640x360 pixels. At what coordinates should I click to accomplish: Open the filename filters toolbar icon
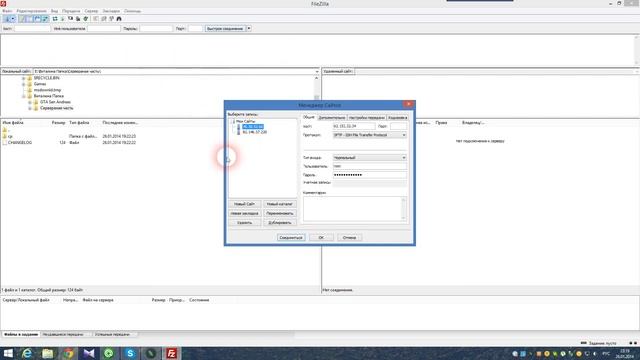click(96, 19)
